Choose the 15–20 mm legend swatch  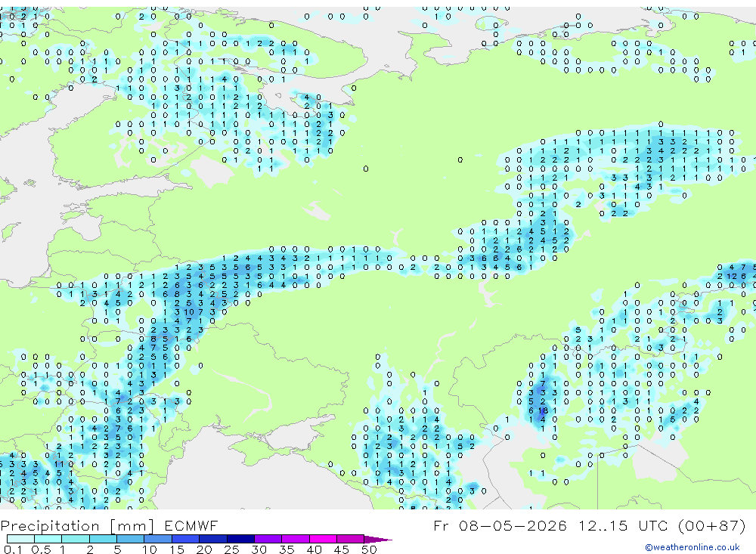pyautogui.click(x=185, y=539)
